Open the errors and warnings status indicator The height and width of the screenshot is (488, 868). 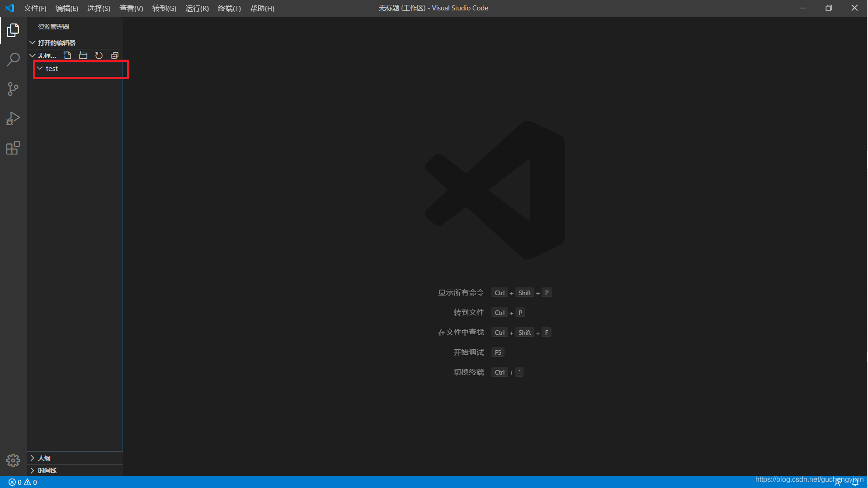coord(23,482)
